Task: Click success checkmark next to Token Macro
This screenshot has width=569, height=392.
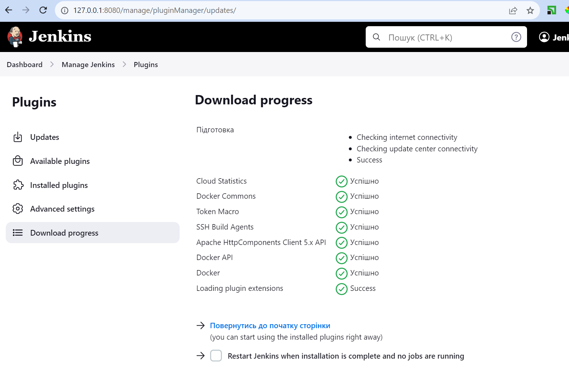Action: coord(341,212)
